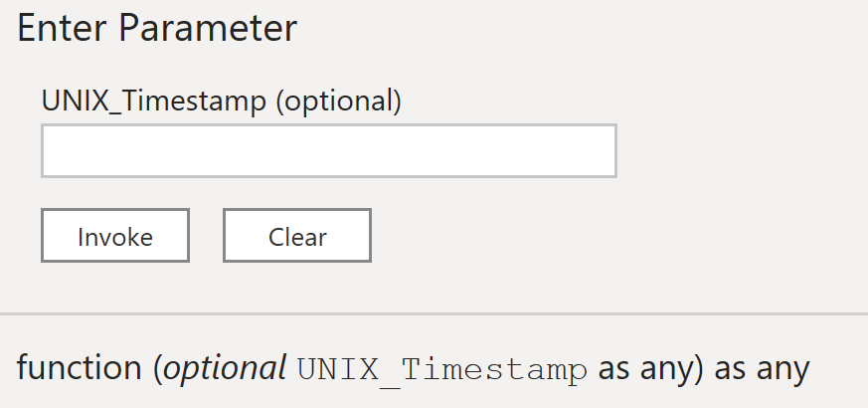Select the Enter Parameter heading
This screenshot has width=868, height=408.
pos(157,28)
